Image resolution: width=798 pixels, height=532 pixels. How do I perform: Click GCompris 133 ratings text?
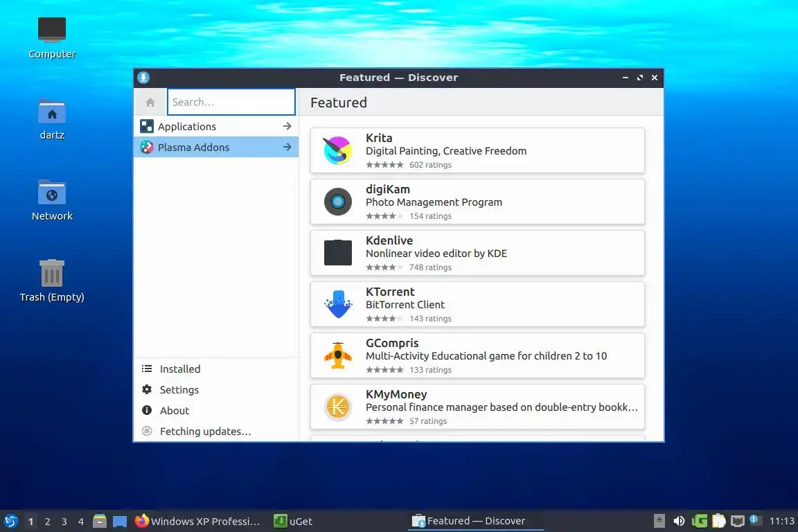[431, 370]
